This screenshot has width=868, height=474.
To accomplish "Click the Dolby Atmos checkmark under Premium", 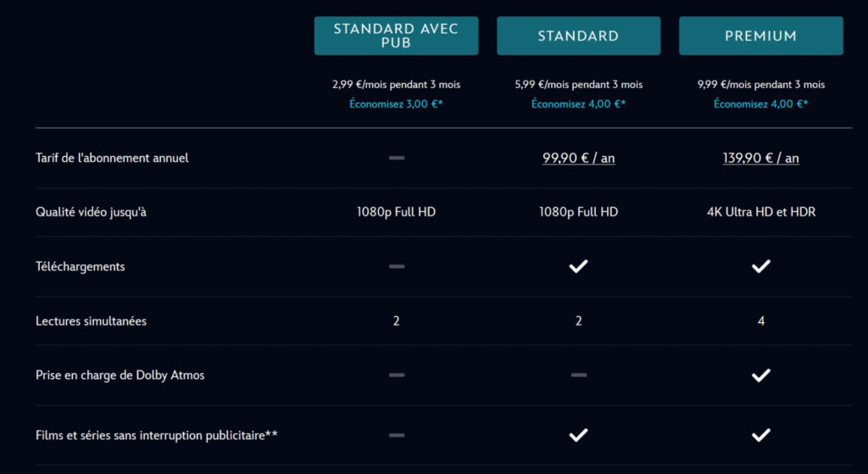I will 760,375.
